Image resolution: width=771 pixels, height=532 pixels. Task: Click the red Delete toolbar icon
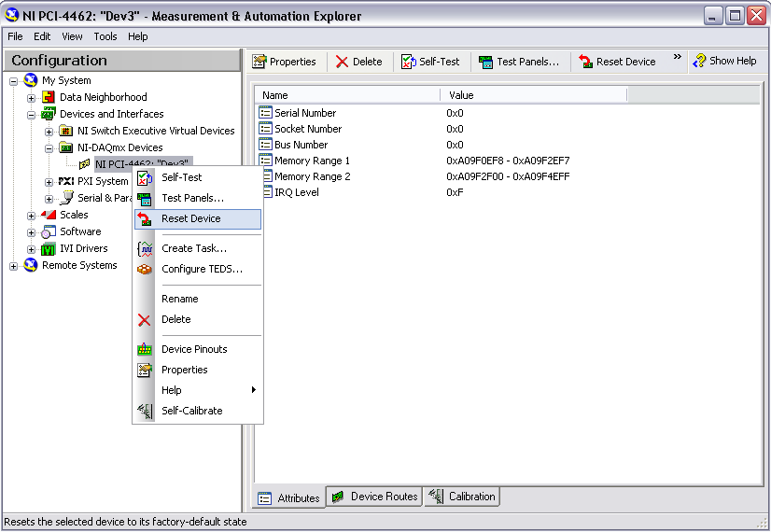[x=342, y=62]
